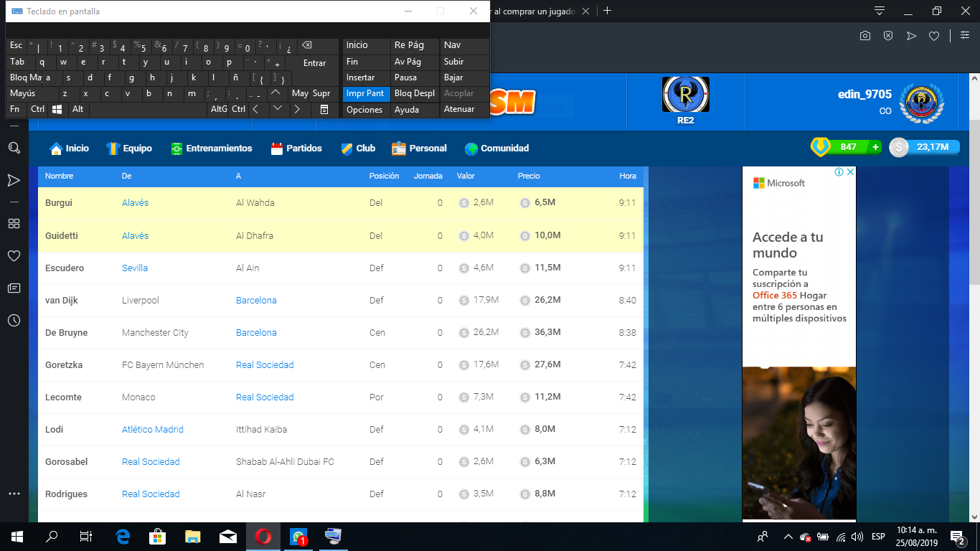Click Opciones on the on-screen keyboard
Viewport: 980px width, 551px height.
(x=366, y=110)
